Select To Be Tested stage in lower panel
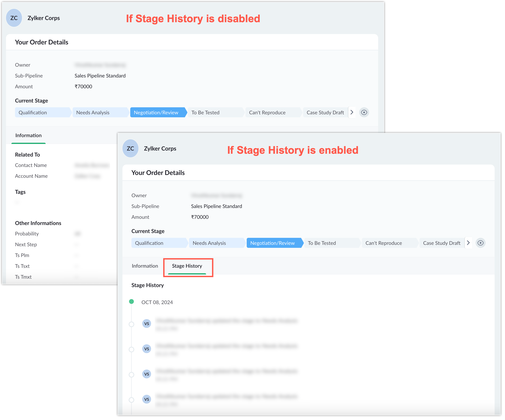Viewport: 505px width, 420px height. tap(322, 243)
